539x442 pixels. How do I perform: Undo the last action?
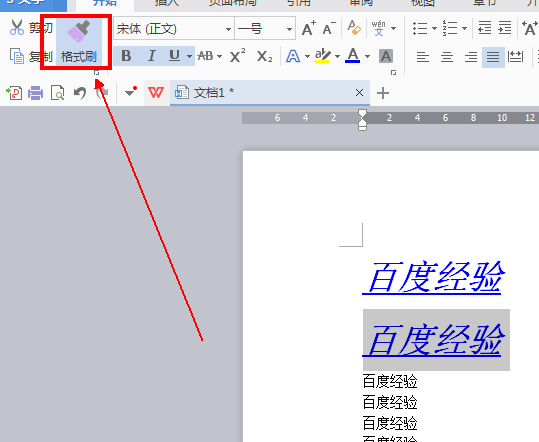pyautogui.click(x=80, y=93)
